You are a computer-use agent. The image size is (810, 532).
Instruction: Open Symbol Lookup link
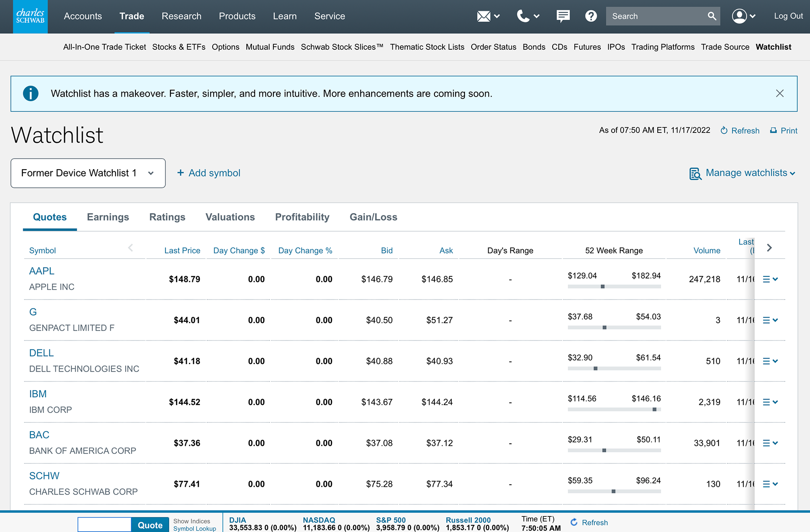[x=194, y=529]
